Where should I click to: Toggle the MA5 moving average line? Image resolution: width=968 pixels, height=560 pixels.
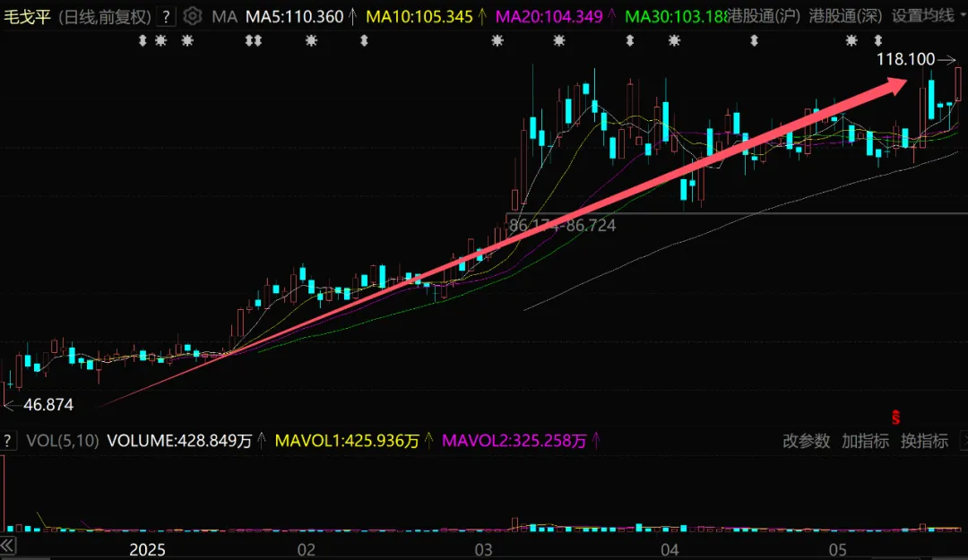pos(294,16)
